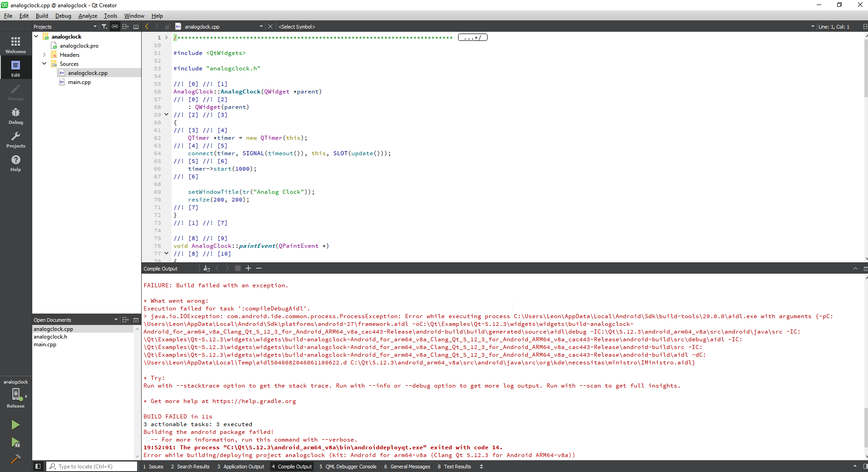Split the Projects side pane
The height and width of the screenshot is (472, 868).
click(125, 27)
